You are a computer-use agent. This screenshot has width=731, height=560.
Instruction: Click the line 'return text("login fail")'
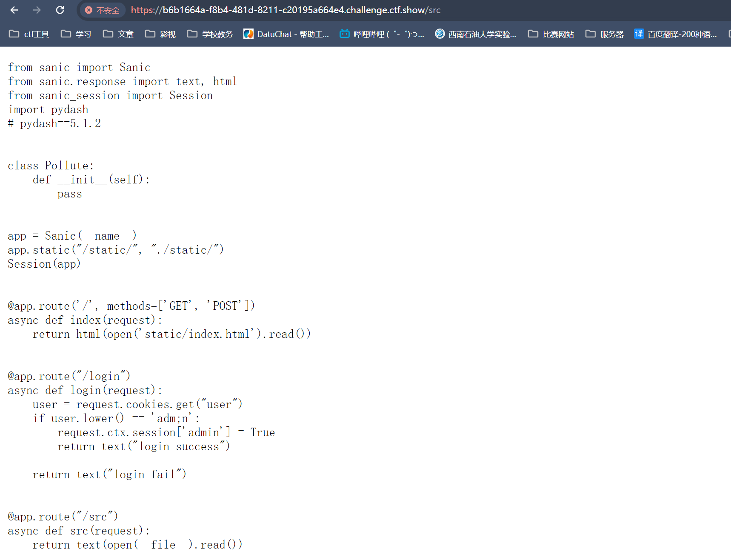click(x=110, y=474)
